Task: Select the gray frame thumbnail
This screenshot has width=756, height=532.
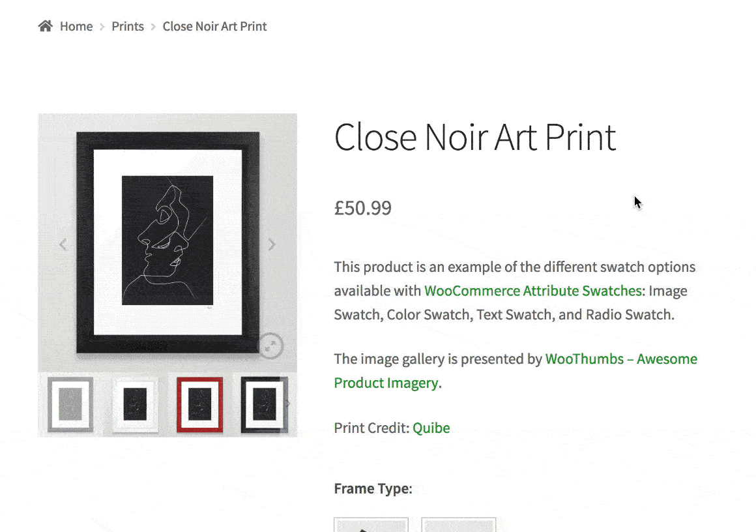Action: click(x=70, y=404)
